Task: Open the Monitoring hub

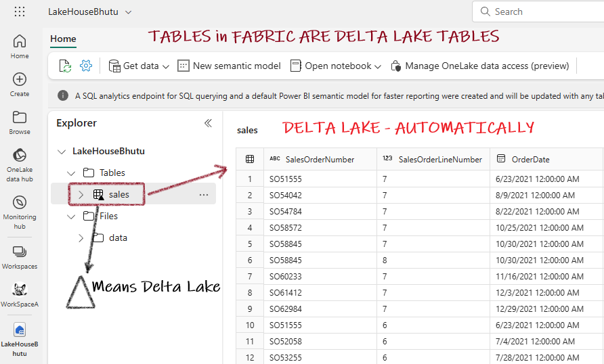Action: (x=20, y=212)
